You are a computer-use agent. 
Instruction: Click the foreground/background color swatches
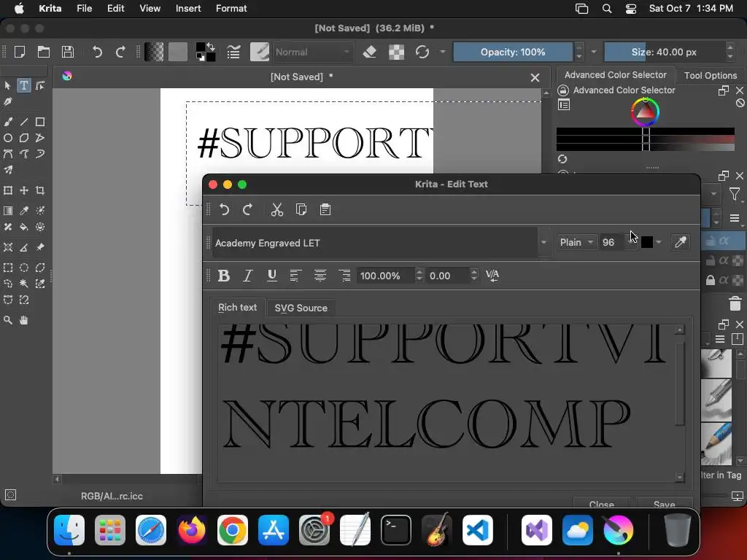pyautogui.click(x=205, y=52)
